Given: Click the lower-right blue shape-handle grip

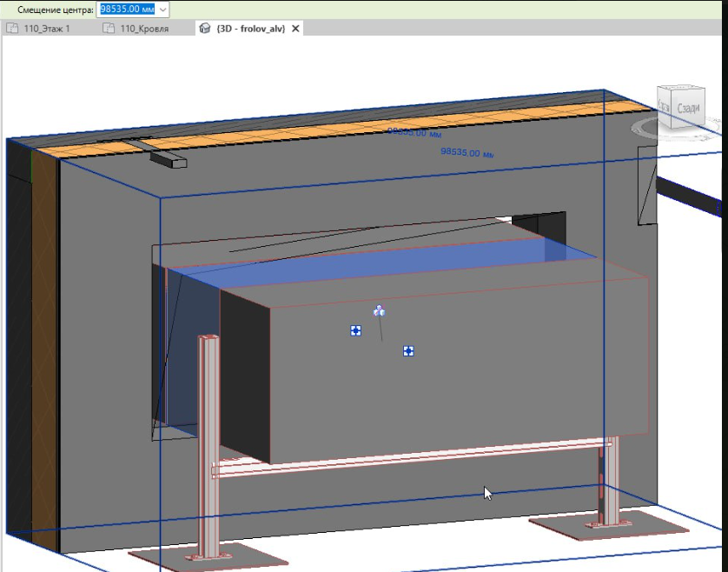Looking at the screenshot, I should 408,351.
